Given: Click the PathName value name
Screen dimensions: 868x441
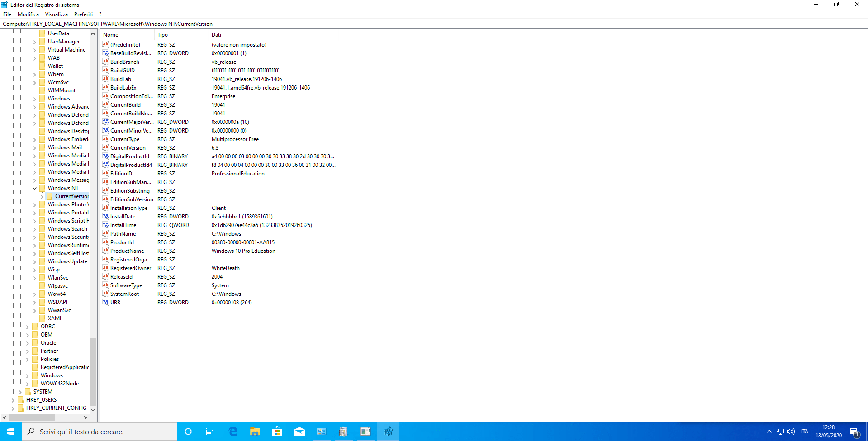Looking at the screenshot, I should click(123, 234).
